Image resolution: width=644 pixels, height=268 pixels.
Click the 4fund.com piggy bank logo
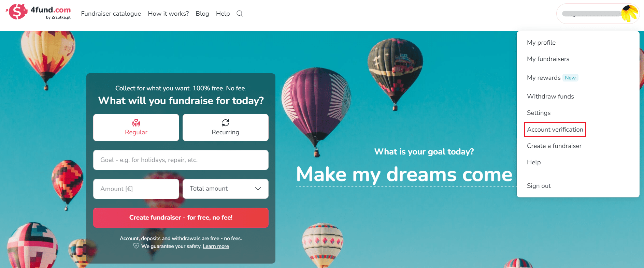(x=17, y=12)
